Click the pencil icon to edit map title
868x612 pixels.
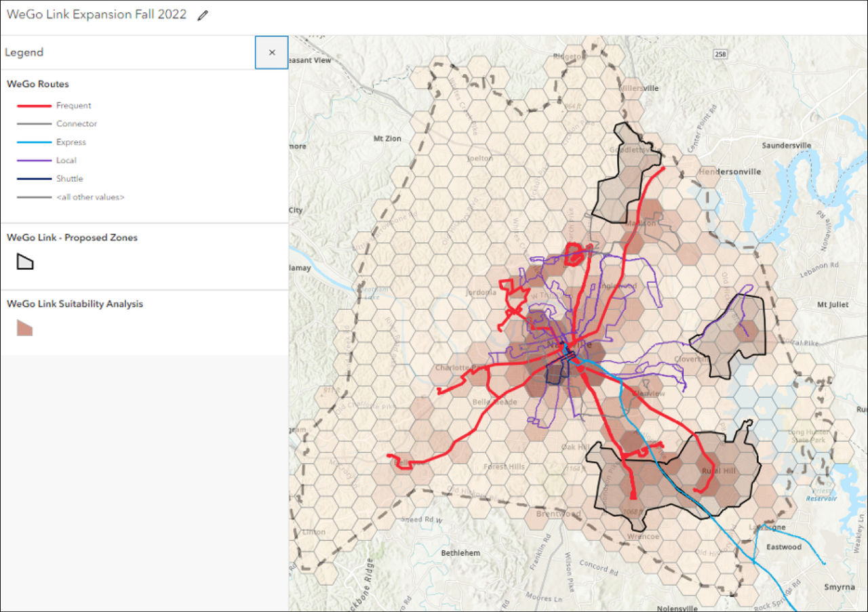coord(203,16)
